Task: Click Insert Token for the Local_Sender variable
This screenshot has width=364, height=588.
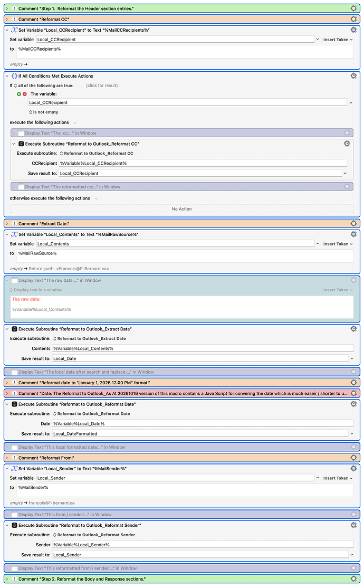Action: (x=338, y=478)
